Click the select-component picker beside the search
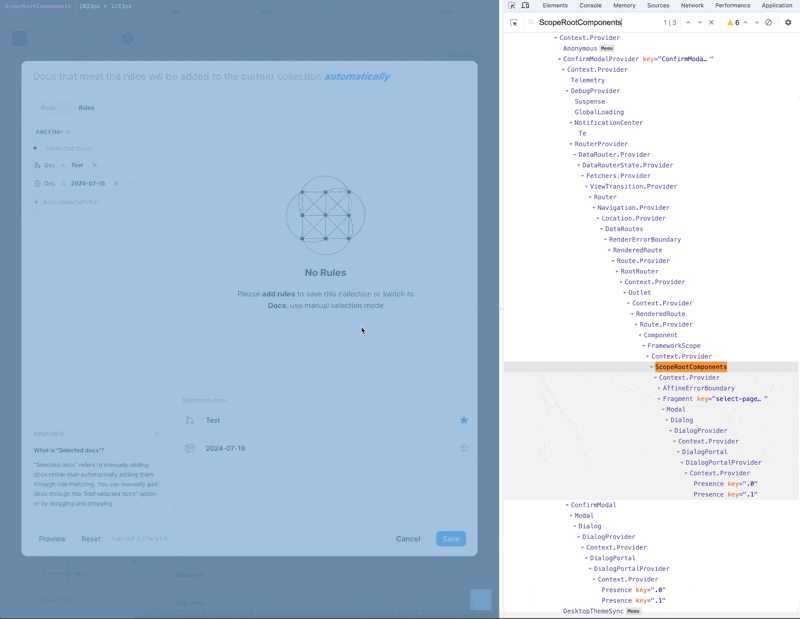Image resolution: width=800 pixels, height=619 pixels. pos(514,22)
